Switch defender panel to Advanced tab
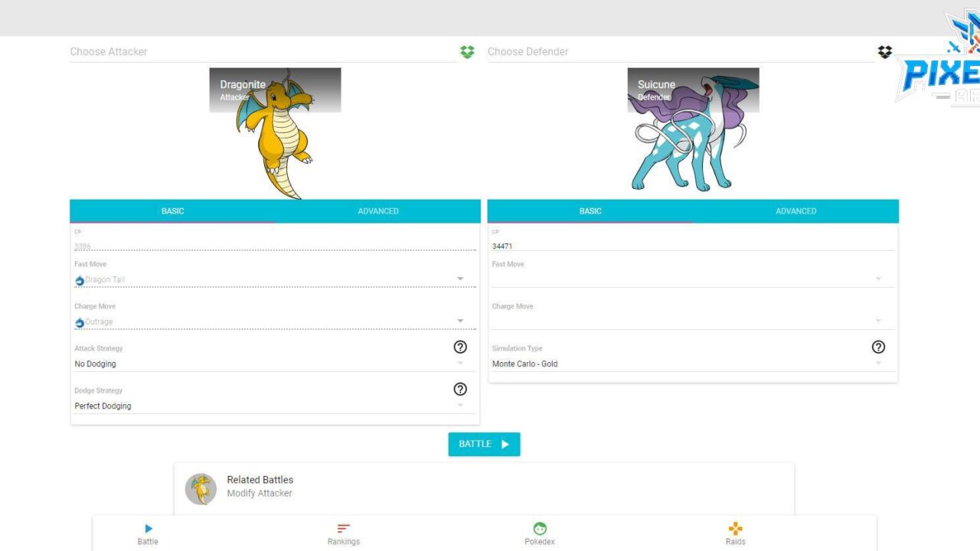The image size is (980, 551). point(796,211)
